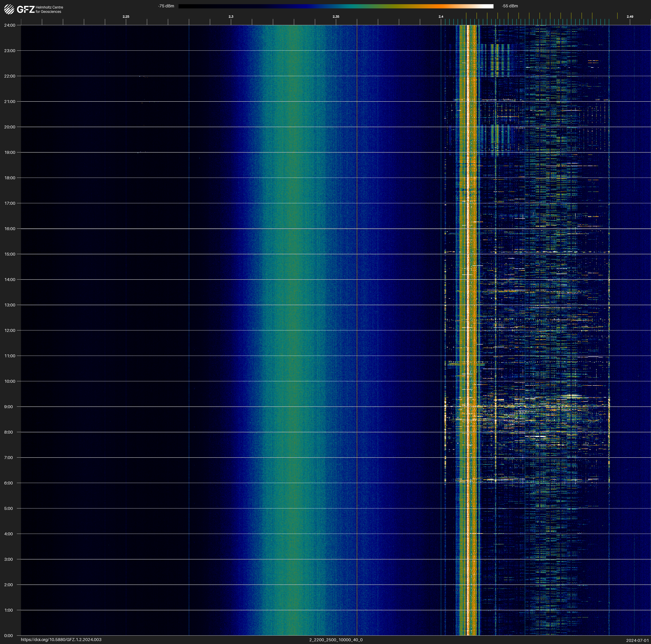
Task: Click the GFZ striped circle logo
Action: coord(9,9)
